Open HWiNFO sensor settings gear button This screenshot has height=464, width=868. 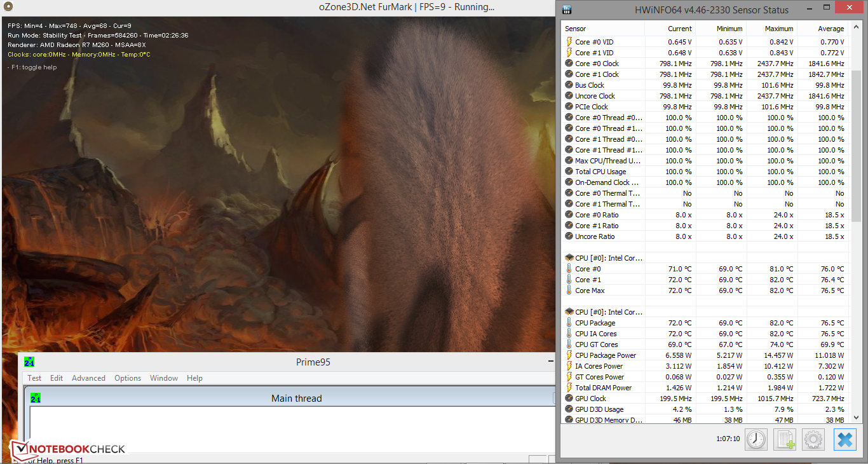tap(814, 439)
